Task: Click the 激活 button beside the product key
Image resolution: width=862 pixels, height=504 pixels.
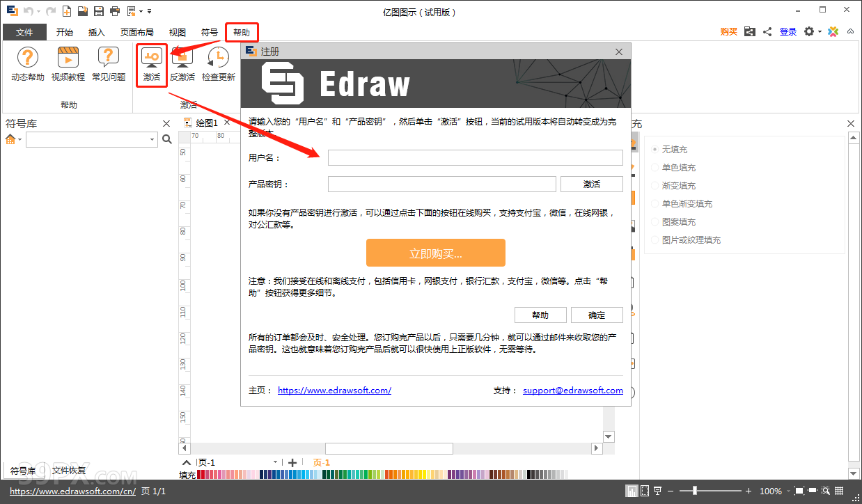Action: click(x=592, y=184)
